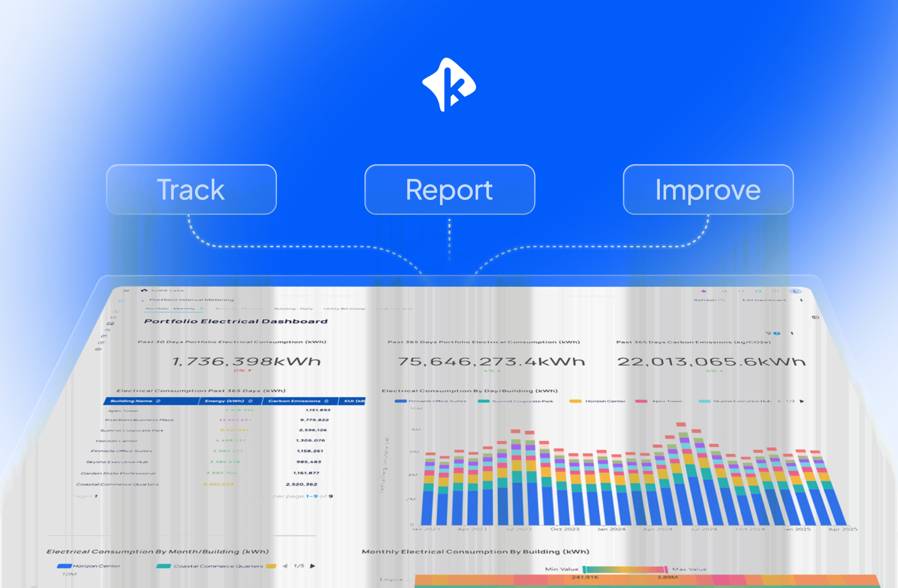Click the cyan icon atop left sidebar
This screenshot has height=588, width=898.
coord(121,301)
